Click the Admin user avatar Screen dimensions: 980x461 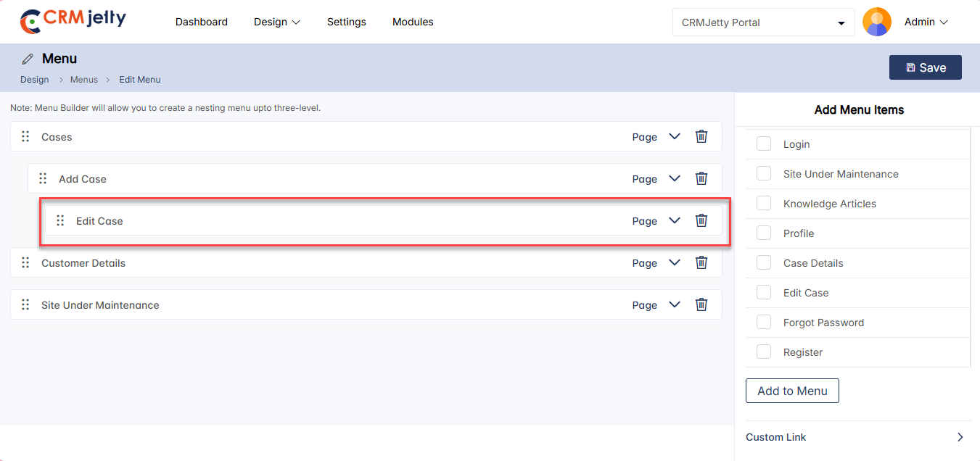coord(876,22)
